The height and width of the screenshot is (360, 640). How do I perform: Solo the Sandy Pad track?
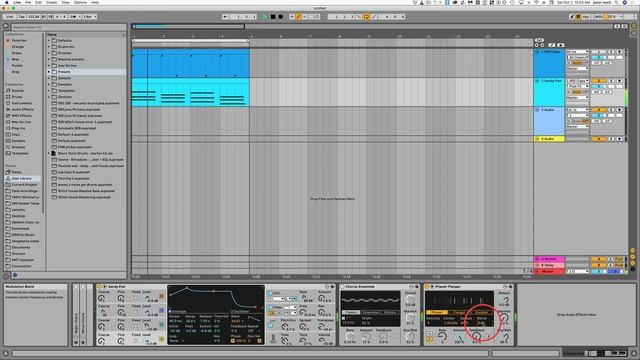point(611,81)
